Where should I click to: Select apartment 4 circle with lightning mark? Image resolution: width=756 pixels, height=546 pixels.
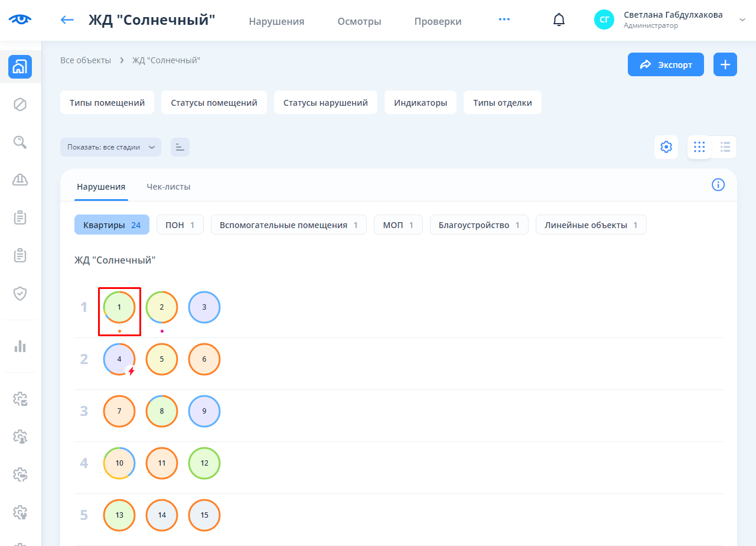point(119,359)
